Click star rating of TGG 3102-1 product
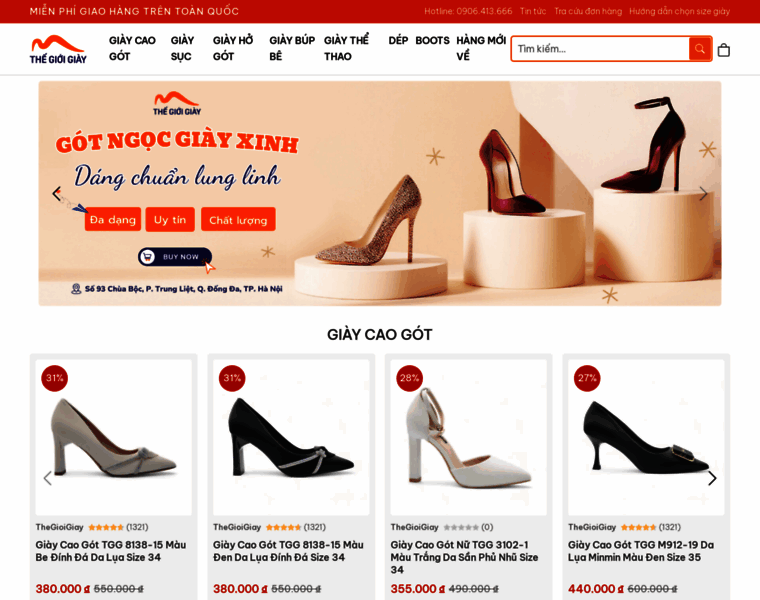Viewport: 760px width, 600px height. [x=461, y=527]
